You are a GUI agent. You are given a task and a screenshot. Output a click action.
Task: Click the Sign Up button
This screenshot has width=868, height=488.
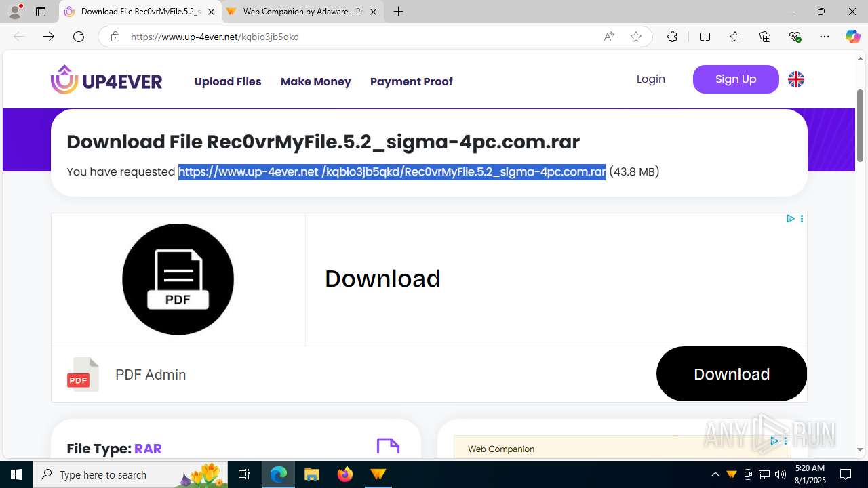tap(736, 79)
